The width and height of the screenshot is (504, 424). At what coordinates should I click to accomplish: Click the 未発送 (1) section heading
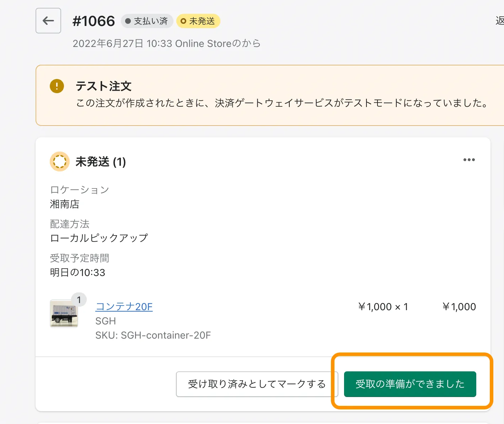pos(101,162)
